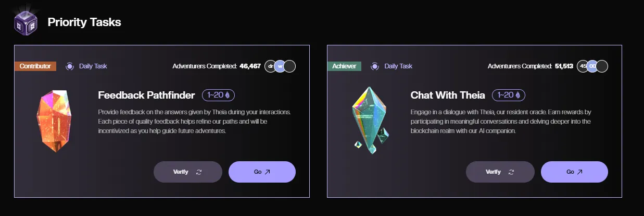This screenshot has width=644, height=216.
Task: Open the Feedback Pathfinder task title
Action: (146, 95)
